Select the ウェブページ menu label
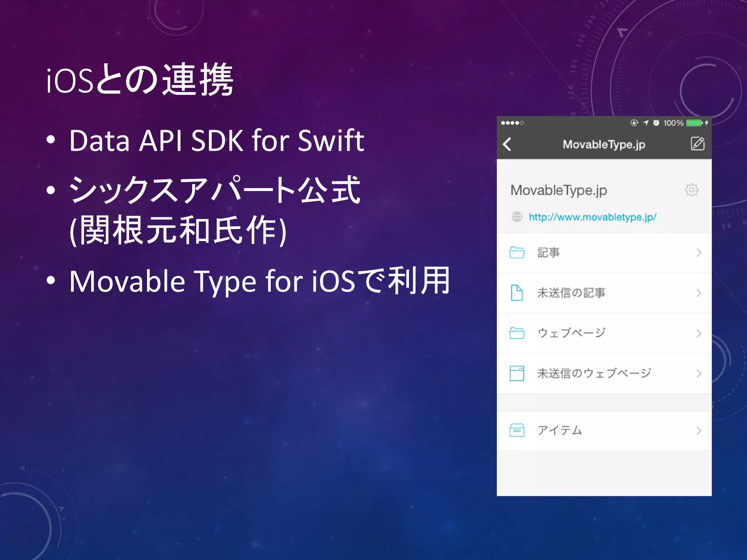 tap(572, 333)
